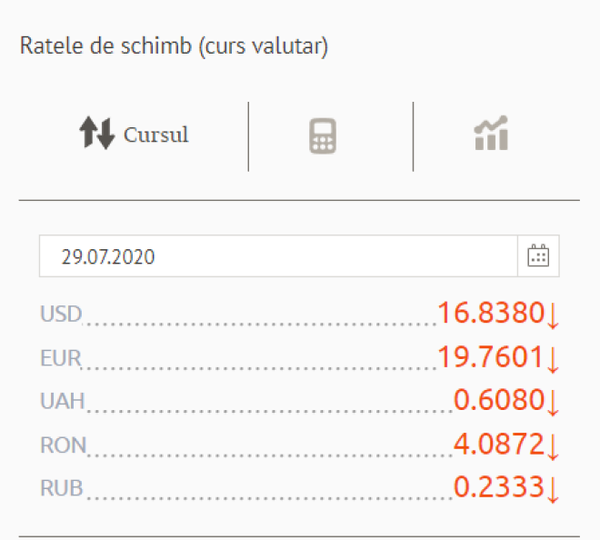Click the RON rate value 4.0872
Image resolution: width=600 pixels, height=540 pixels.
point(499,444)
